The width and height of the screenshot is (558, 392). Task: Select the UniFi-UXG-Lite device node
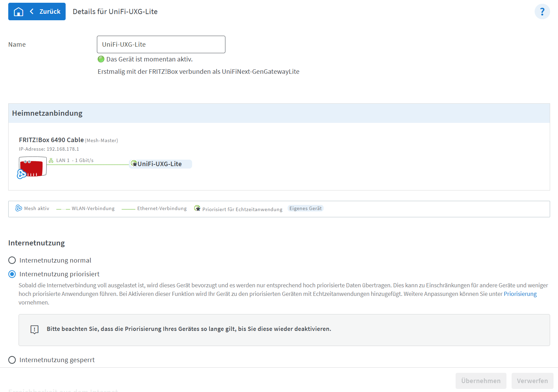(160, 164)
